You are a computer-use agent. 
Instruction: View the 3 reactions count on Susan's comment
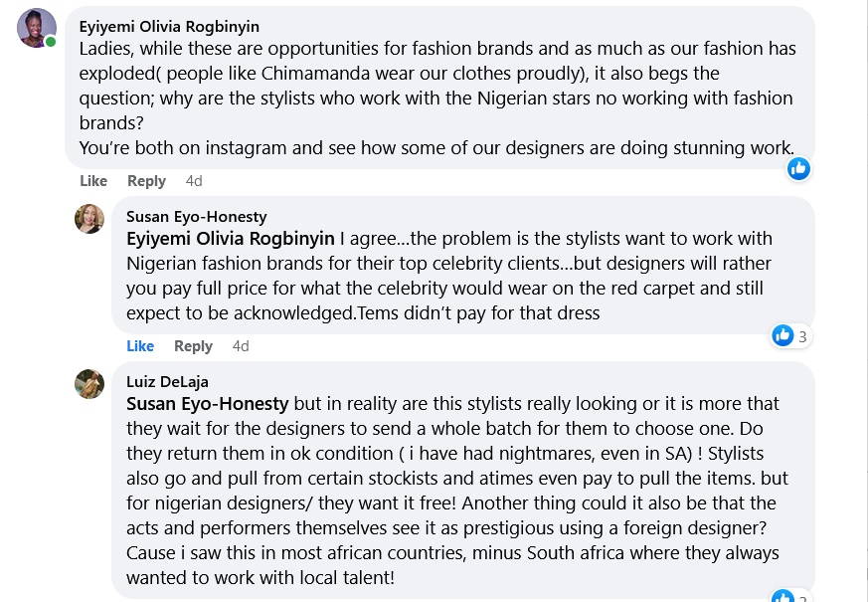click(802, 336)
